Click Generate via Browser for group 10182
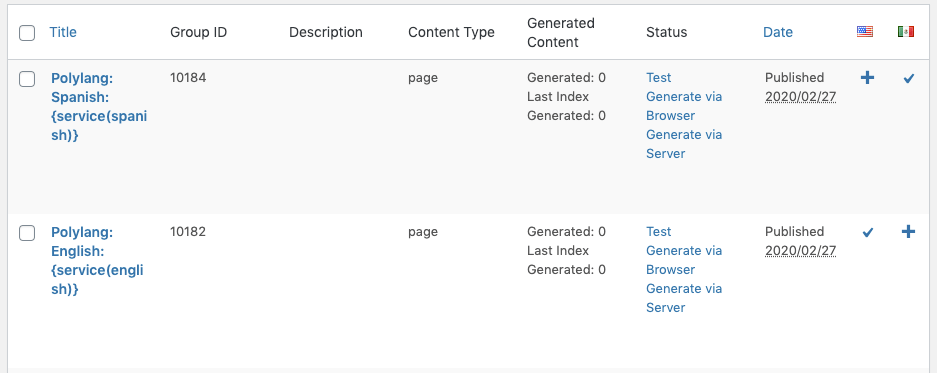Image resolution: width=937 pixels, height=373 pixels. (684, 260)
